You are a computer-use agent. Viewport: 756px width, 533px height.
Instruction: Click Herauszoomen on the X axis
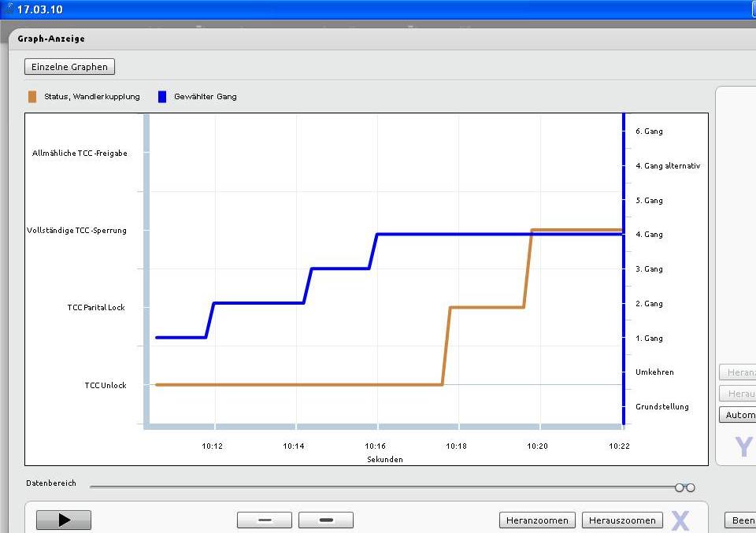point(622,520)
